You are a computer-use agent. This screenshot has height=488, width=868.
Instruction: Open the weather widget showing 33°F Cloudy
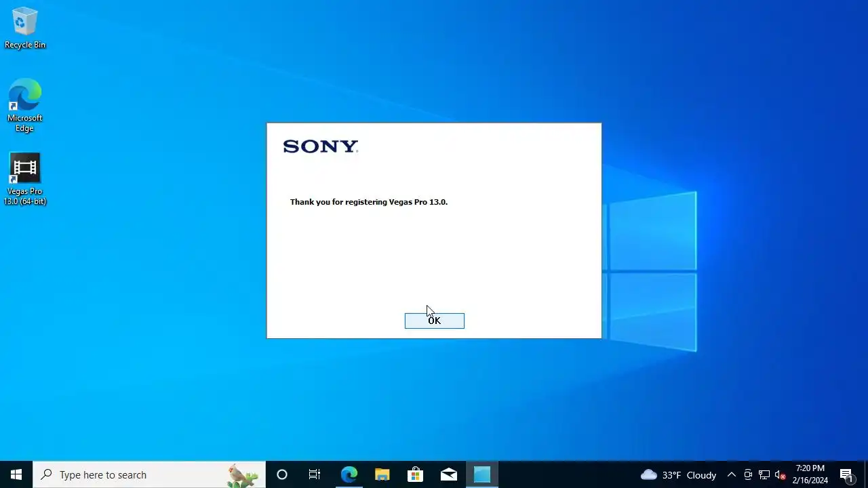(678, 474)
